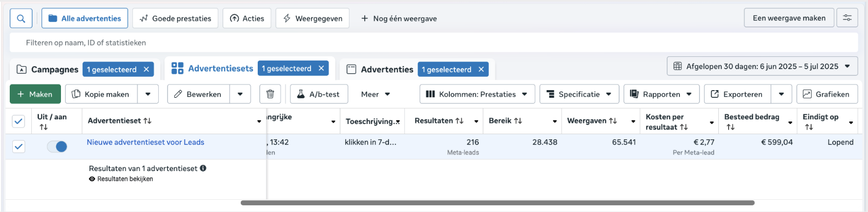The image size is (868, 212).
Task: Expand the Kopie maken dropdown arrow
Action: click(x=148, y=94)
